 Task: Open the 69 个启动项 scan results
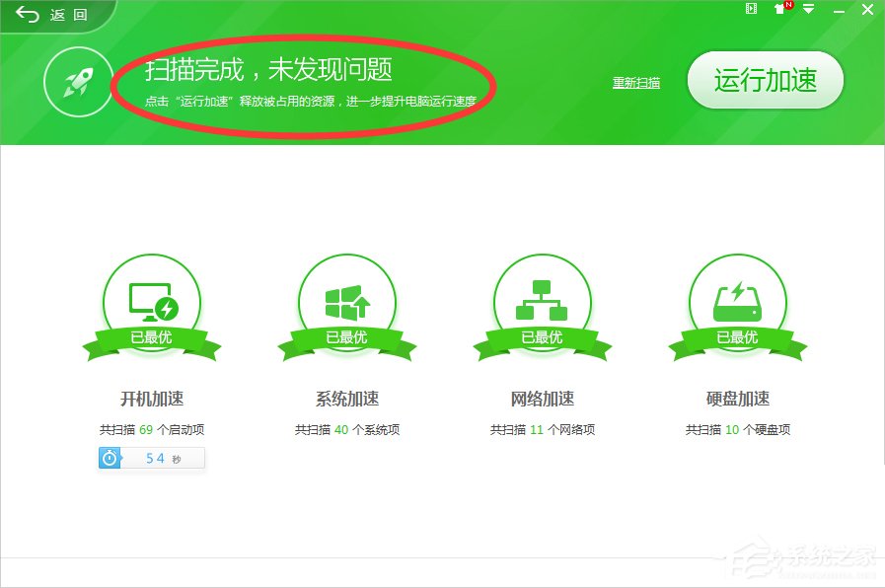point(152,429)
